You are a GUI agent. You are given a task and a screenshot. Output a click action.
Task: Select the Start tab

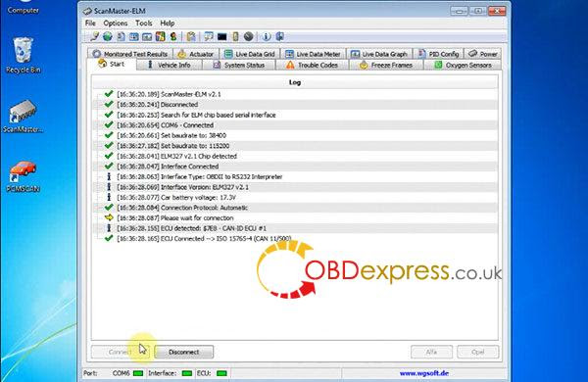112,64
